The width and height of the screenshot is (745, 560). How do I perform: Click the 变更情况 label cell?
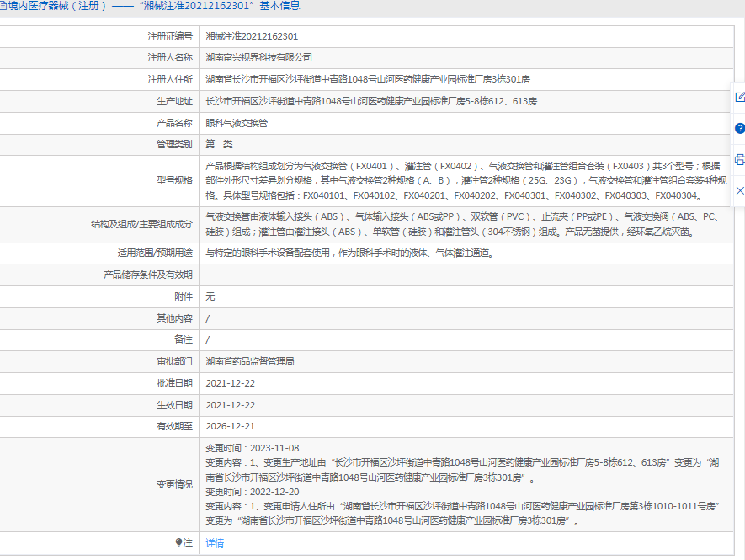point(99,484)
